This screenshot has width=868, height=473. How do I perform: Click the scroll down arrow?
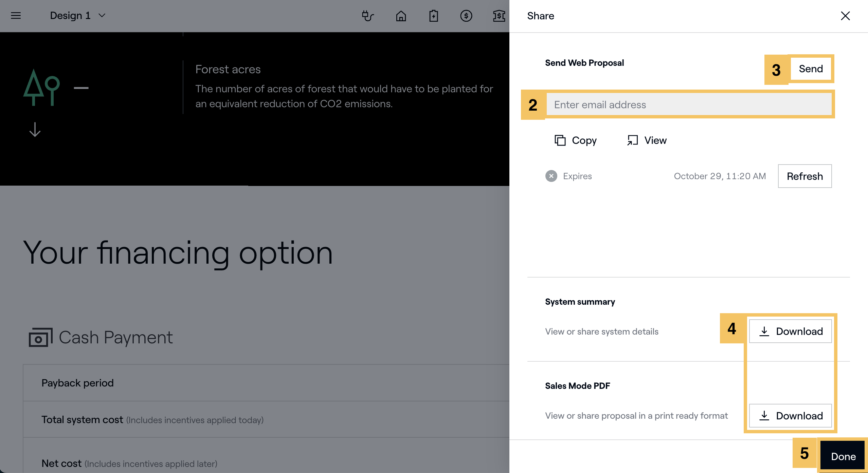35,130
